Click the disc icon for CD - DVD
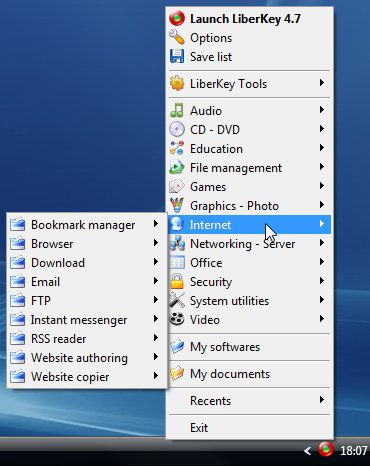The height and width of the screenshot is (466, 370). (x=177, y=129)
